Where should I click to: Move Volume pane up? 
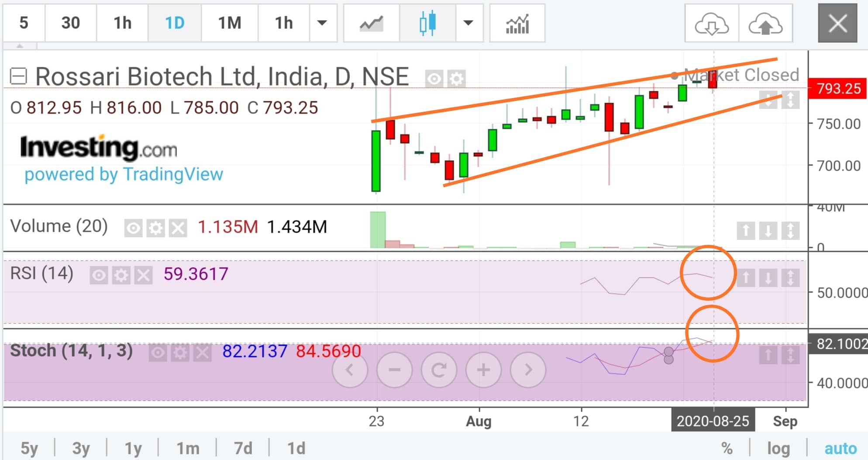pyautogui.click(x=746, y=230)
